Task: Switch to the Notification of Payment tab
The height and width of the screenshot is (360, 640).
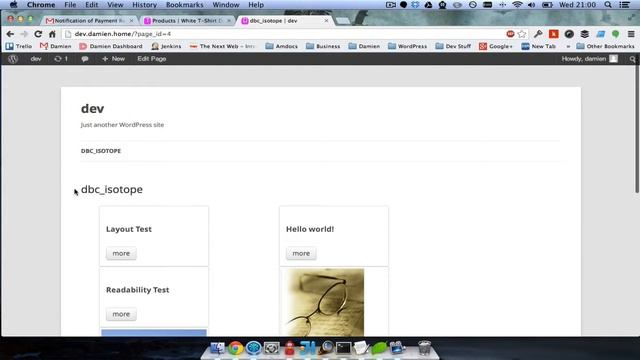Action: (x=89, y=20)
